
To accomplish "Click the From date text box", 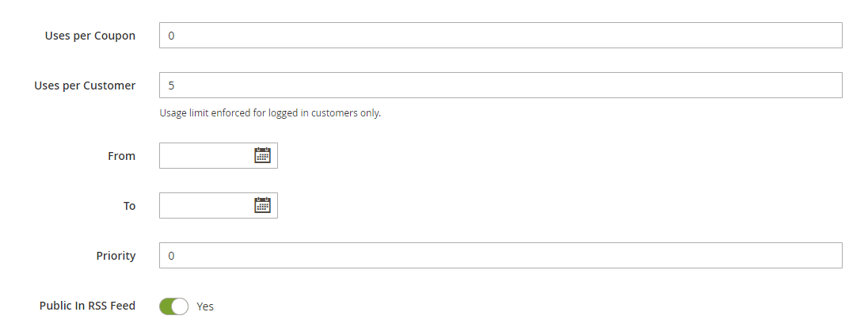I will tap(206, 156).
